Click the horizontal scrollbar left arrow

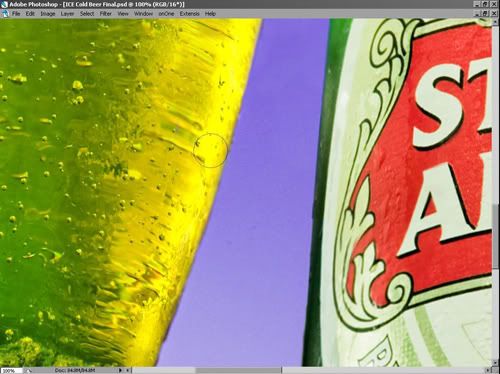(129, 370)
